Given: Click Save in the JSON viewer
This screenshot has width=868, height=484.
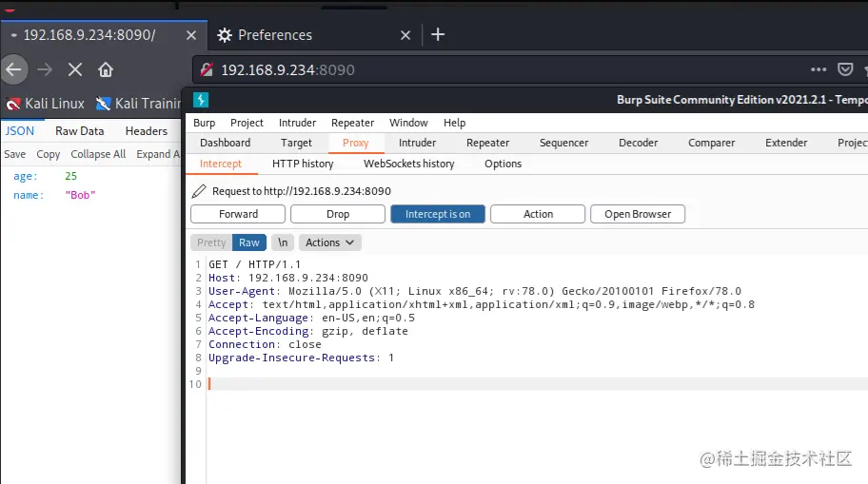Looking at the screenshot, I should point(15,154).
